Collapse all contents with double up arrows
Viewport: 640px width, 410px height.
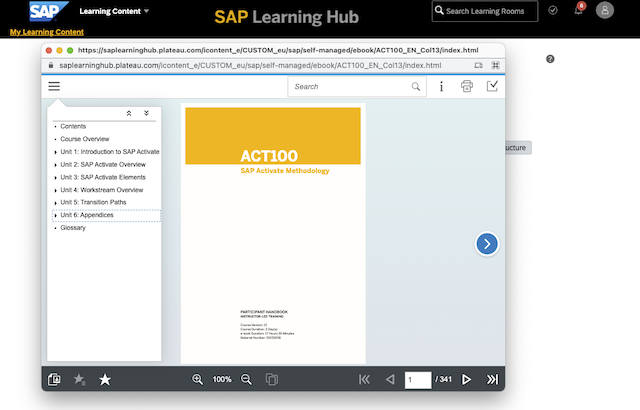129,113
